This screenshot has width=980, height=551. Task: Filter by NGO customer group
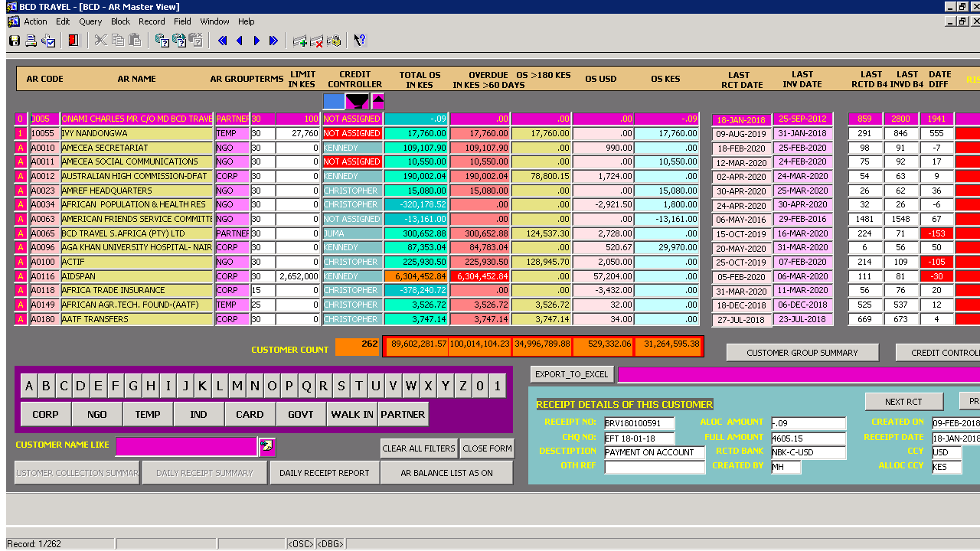click(x=96, y=414)
